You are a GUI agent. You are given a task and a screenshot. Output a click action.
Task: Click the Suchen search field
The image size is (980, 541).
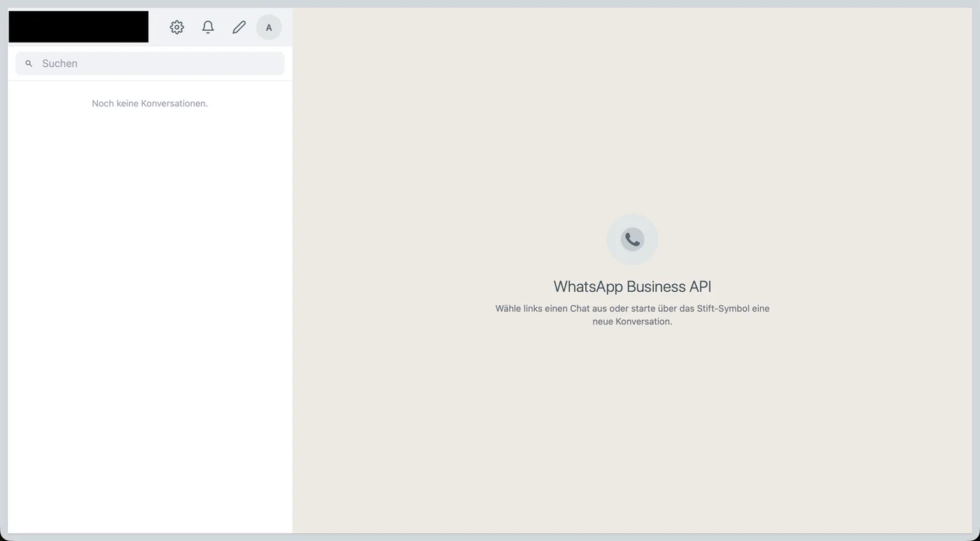150,63
